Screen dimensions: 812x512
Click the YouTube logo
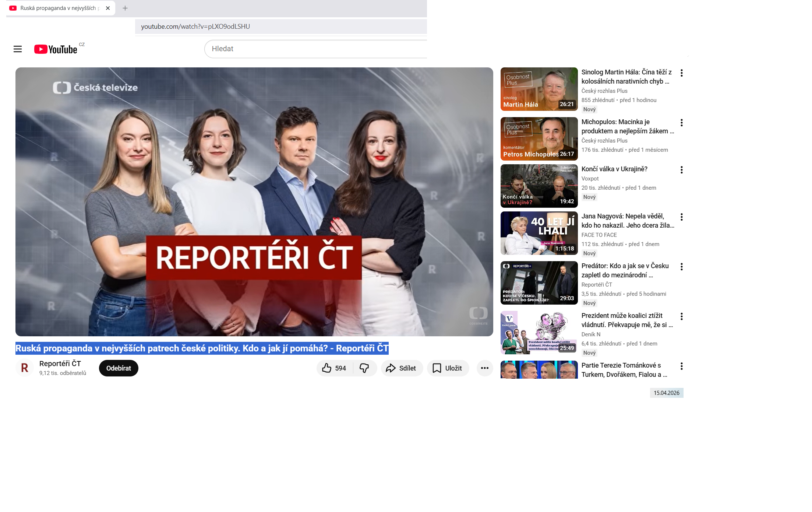pyautogui.click(x=56, y=49)
